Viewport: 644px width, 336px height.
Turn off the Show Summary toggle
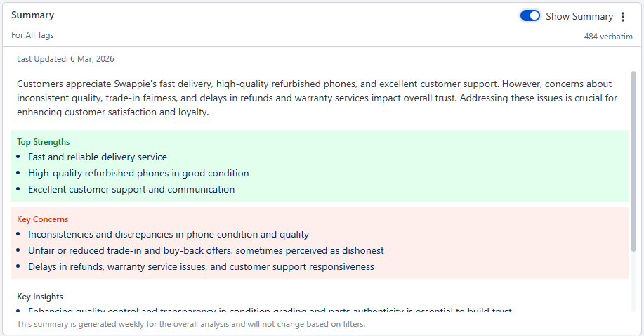[530, 16]
